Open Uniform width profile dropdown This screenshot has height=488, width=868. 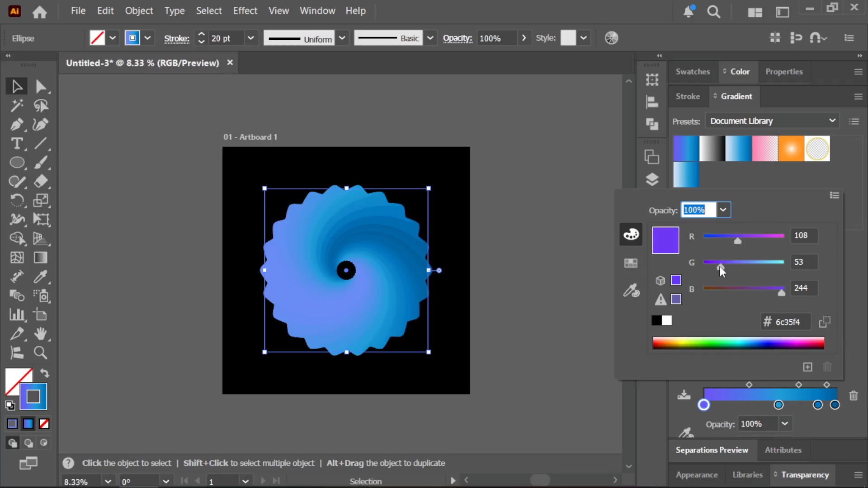(x=342, y=38)
